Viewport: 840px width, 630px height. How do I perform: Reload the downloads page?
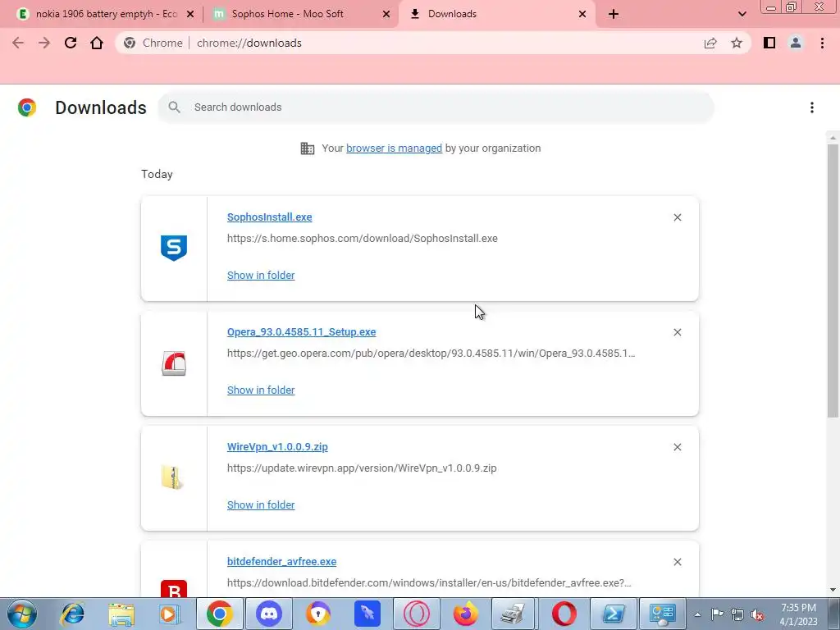71,43
